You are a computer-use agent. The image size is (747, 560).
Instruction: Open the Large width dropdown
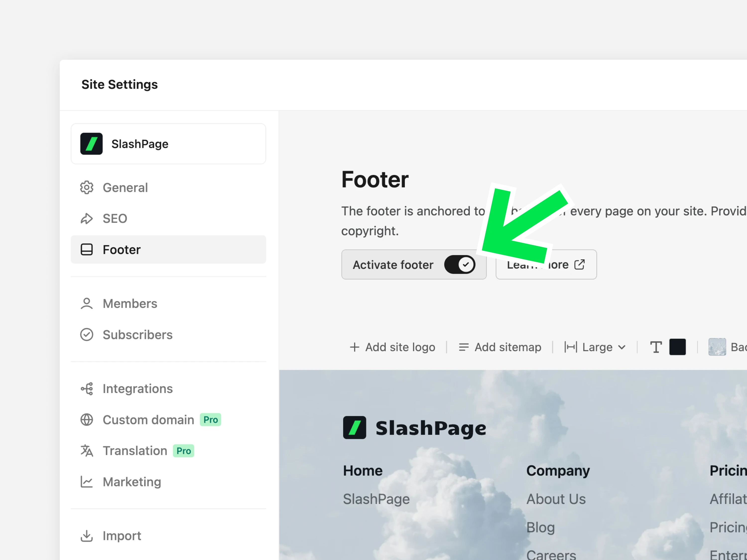(x=595, y=347)
